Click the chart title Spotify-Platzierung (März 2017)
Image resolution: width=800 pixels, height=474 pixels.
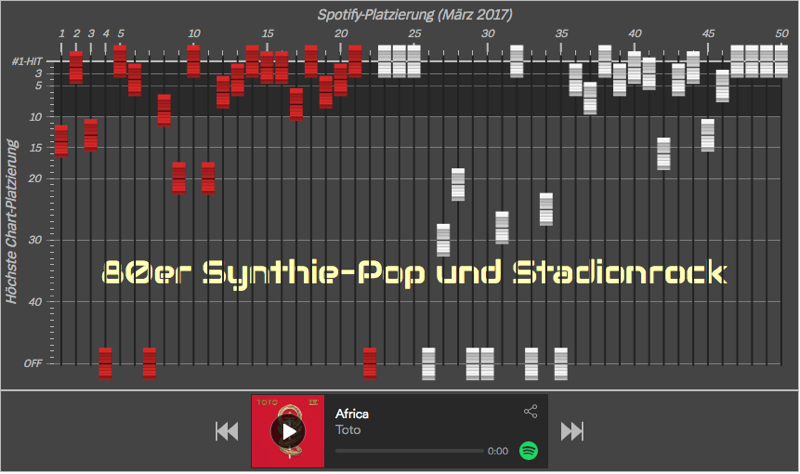click(415, 14)
